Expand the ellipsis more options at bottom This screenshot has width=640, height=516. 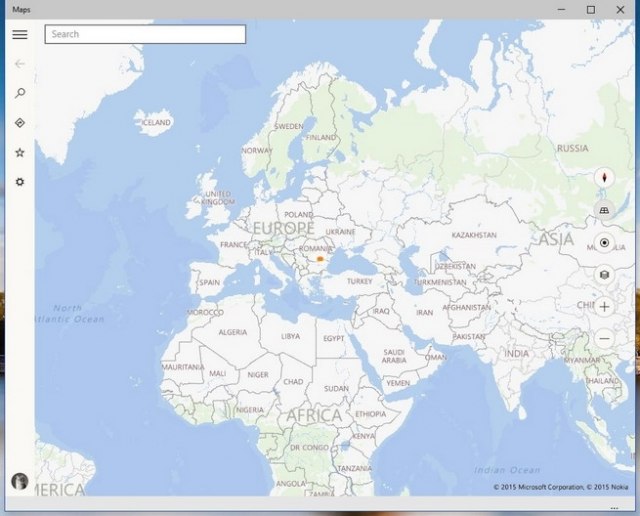coord(614,508)
